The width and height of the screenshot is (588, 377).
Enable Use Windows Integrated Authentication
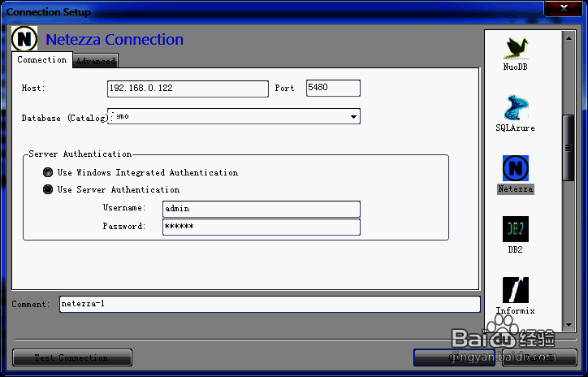pos(49,173)
